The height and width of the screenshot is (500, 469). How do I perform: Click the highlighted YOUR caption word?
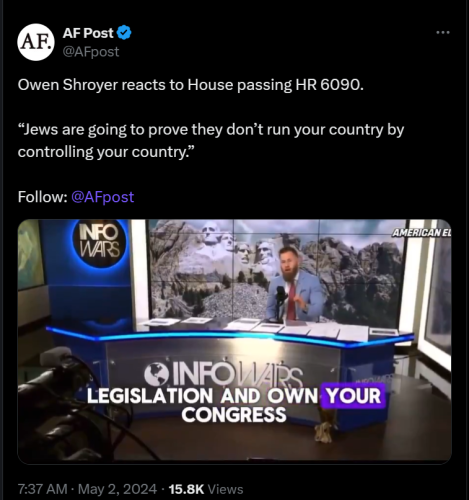pyautogui.click(x=353, y=396)
